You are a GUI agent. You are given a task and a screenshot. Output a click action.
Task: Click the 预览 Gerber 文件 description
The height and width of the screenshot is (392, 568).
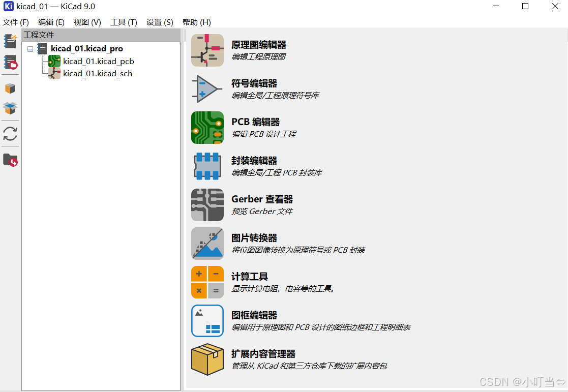pyautogui.click(x=262, y=211)
